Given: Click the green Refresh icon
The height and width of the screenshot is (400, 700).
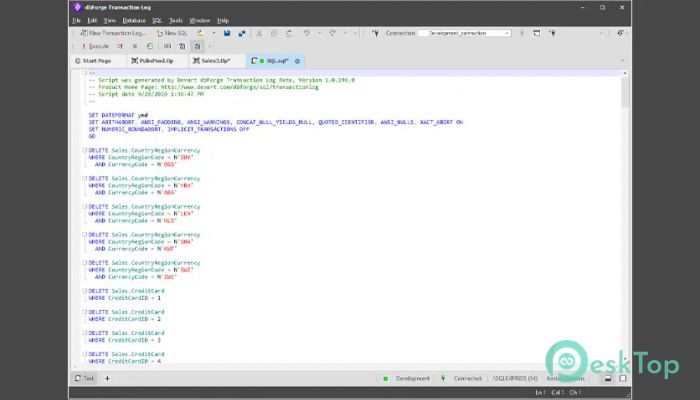Looking at the screenshot, I should pyautogui.click(x=150, y=46).
